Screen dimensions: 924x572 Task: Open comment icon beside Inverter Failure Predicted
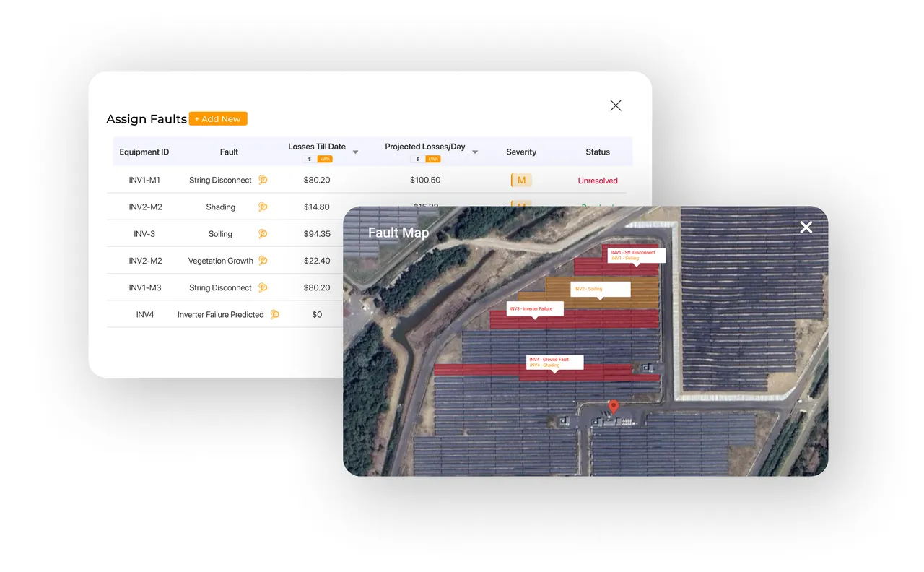[x=274, y=314]
